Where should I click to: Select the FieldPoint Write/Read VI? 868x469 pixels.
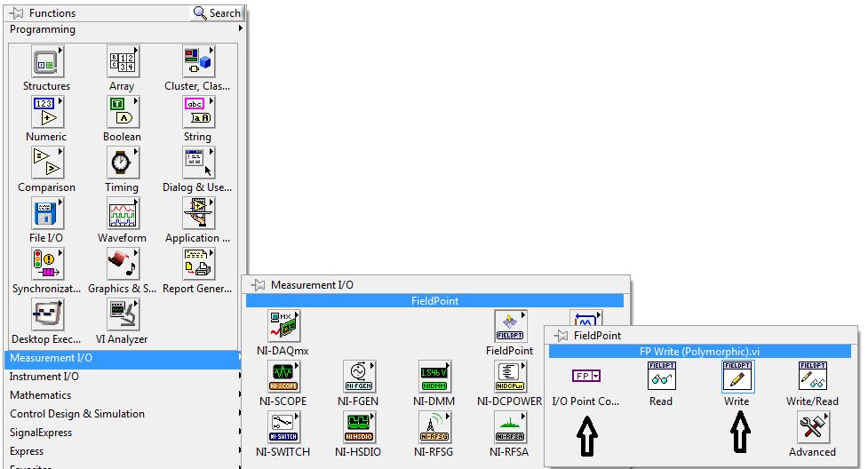click(813, 376)
